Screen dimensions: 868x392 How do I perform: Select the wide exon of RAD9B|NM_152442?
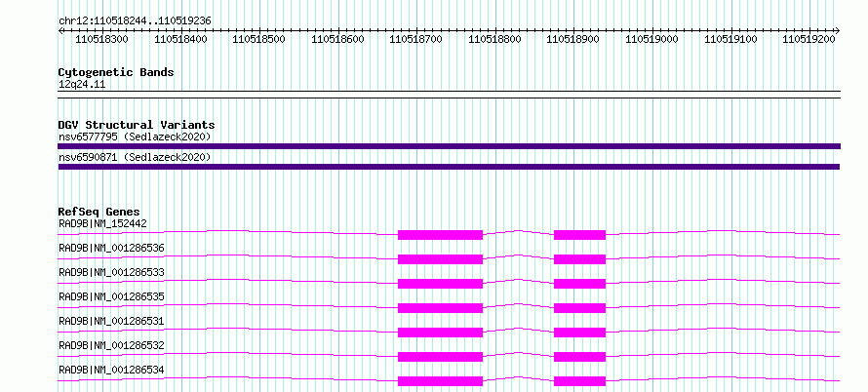click(x=440, y=235)
